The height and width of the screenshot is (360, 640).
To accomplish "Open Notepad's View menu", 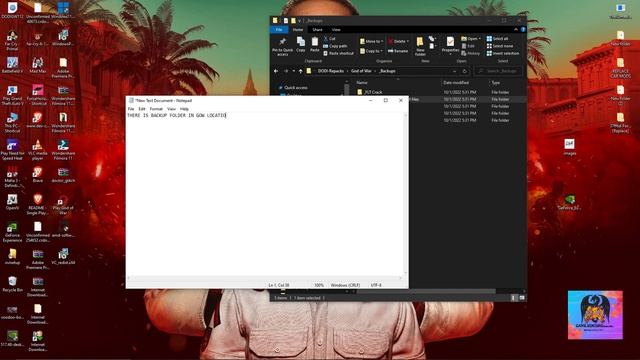I will (171, 109).
